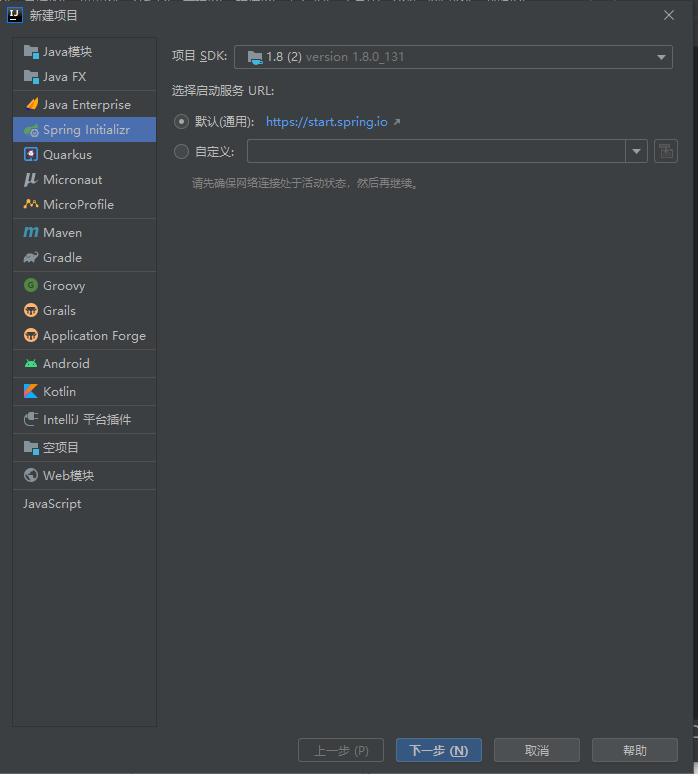The width and height of the screenshot is (698, 774).
Task: Choose Gradle project type
Action: [84, 258]
